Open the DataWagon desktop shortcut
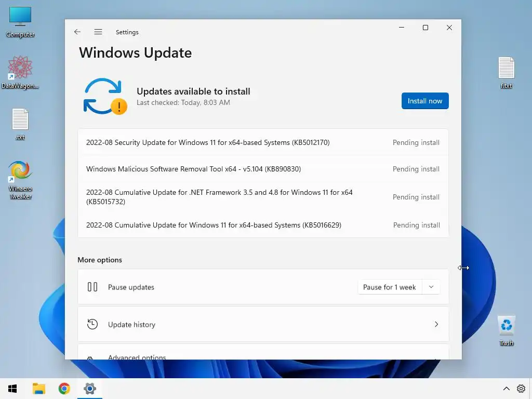The width and height of the screenshot is (532, 399). pyautogui.click(x=20, y=73)
